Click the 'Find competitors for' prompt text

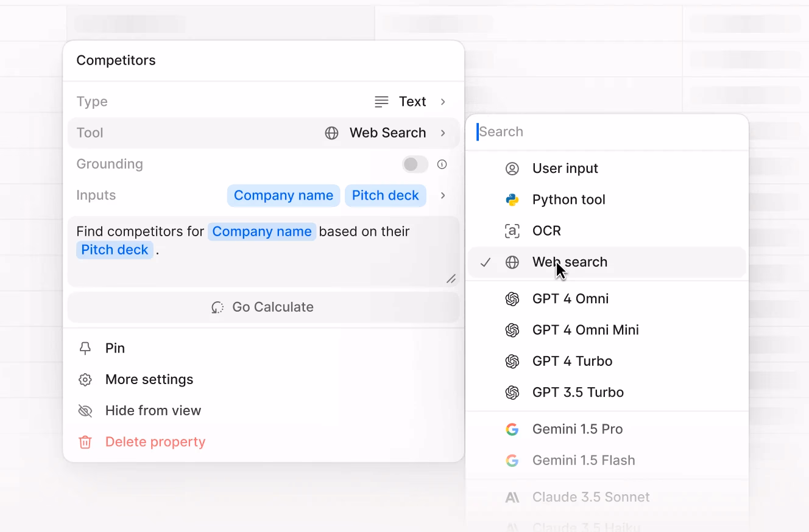coord(140,232)
